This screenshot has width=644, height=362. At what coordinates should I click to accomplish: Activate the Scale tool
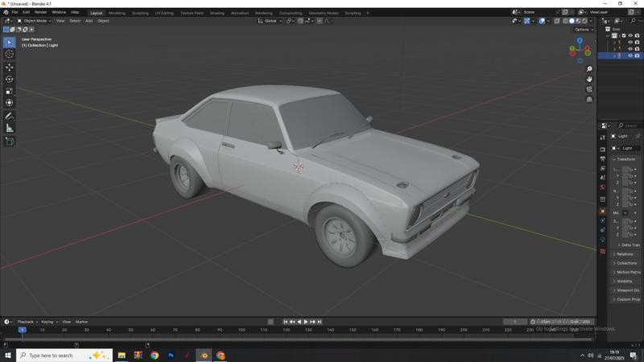tap(9, 91)
